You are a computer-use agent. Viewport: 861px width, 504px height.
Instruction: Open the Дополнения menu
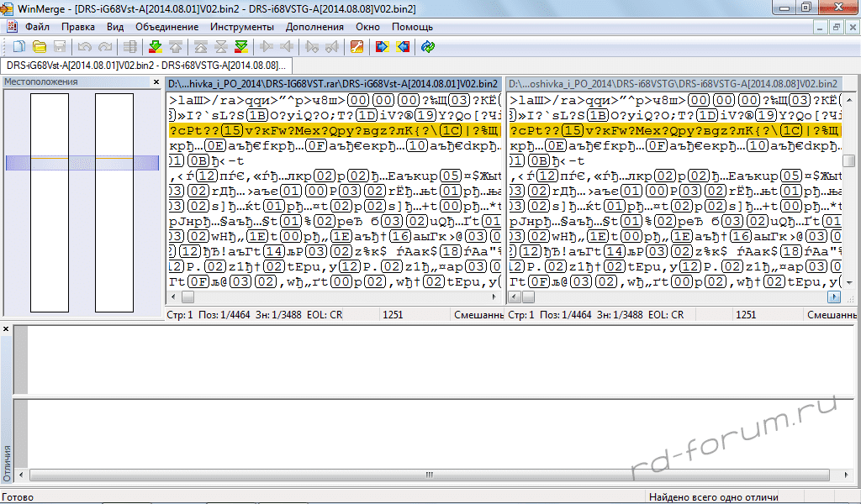click(314, 27)
